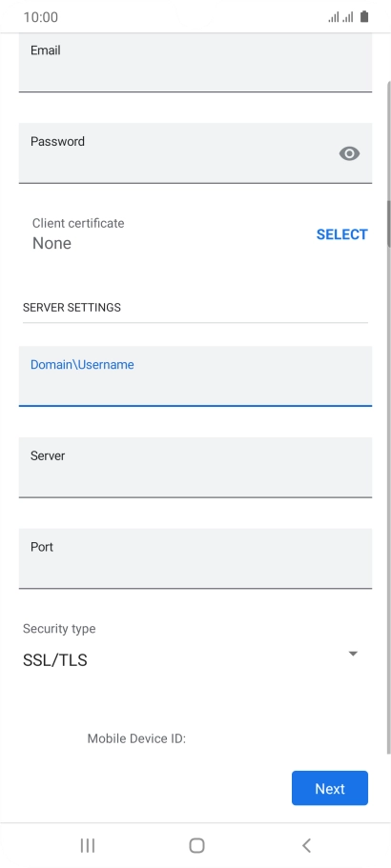Viewport: 391px width, 868px height.
Task: Select a client certificate
Action: click(x=341, y=234)
